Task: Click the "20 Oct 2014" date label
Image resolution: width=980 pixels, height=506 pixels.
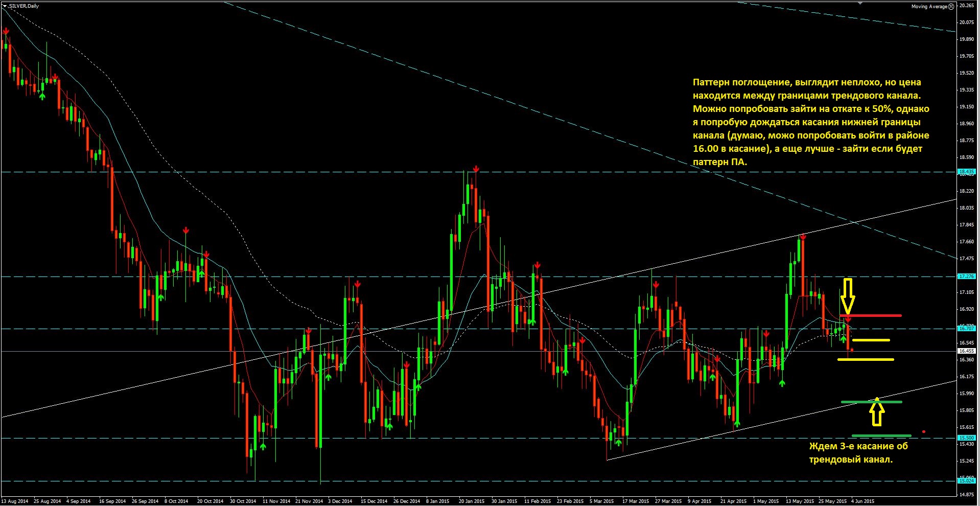Action: coord(210,501)
